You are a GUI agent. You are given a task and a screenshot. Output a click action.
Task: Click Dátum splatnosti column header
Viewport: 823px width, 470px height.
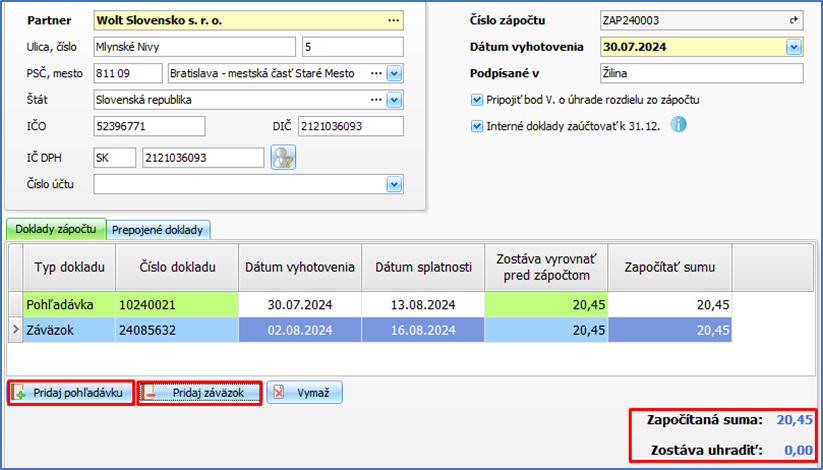pos(423,267)
